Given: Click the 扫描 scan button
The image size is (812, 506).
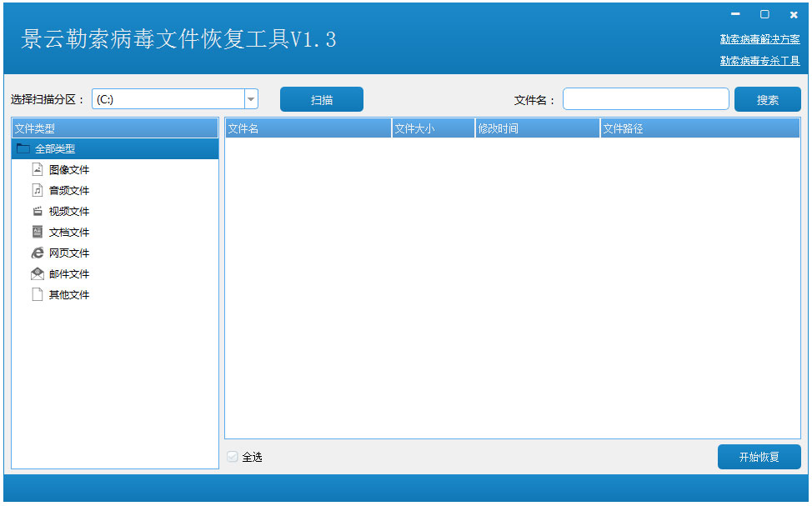Looking at the screenshot, I should (x=322, y=98).
